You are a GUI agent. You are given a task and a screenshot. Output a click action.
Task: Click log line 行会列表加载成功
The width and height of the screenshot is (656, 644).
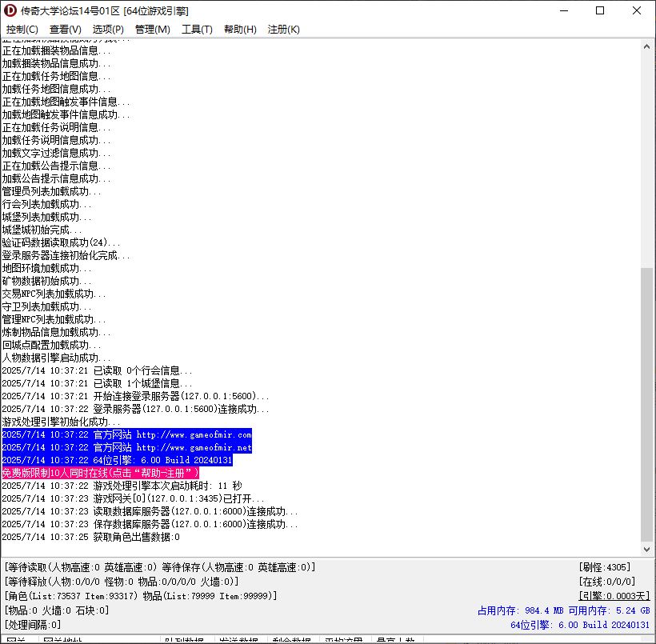[47, 204]
